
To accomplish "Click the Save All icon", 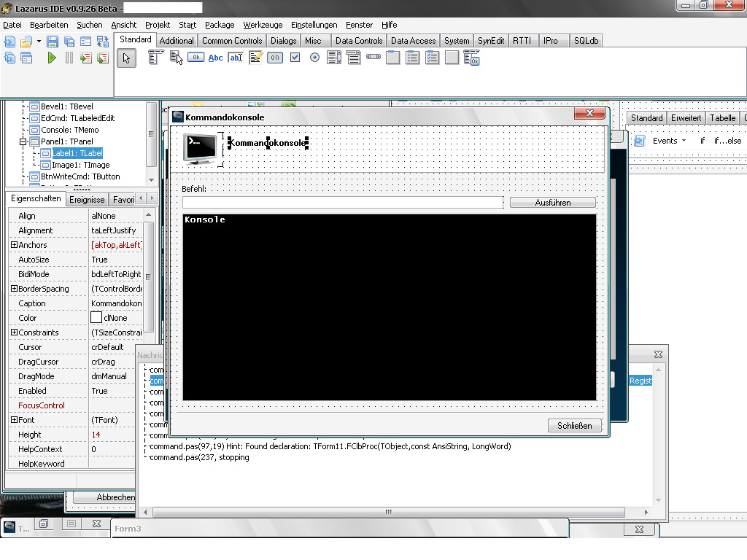I will point(69,42).
